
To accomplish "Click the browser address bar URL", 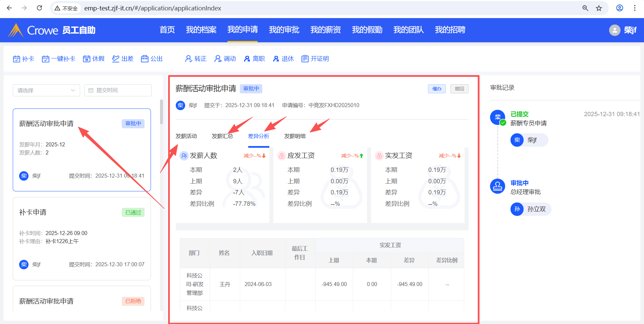I will (x=153, y=8).
